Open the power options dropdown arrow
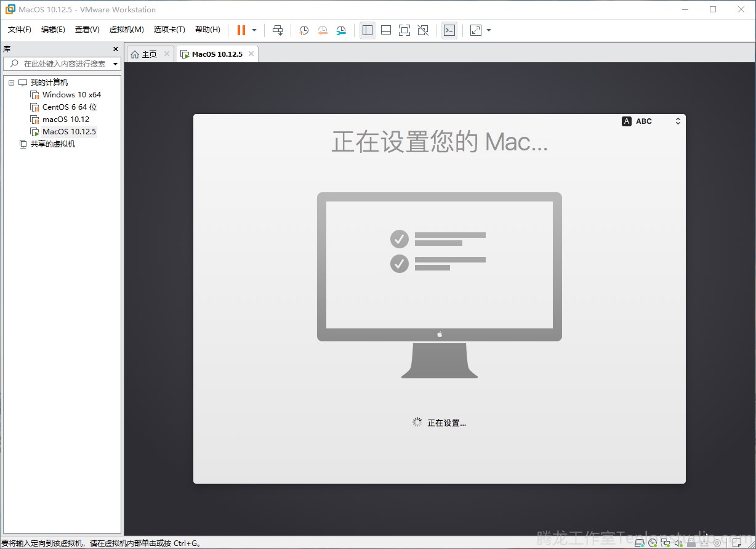Viewport: 756px width, 549px height. pos(254,30)
